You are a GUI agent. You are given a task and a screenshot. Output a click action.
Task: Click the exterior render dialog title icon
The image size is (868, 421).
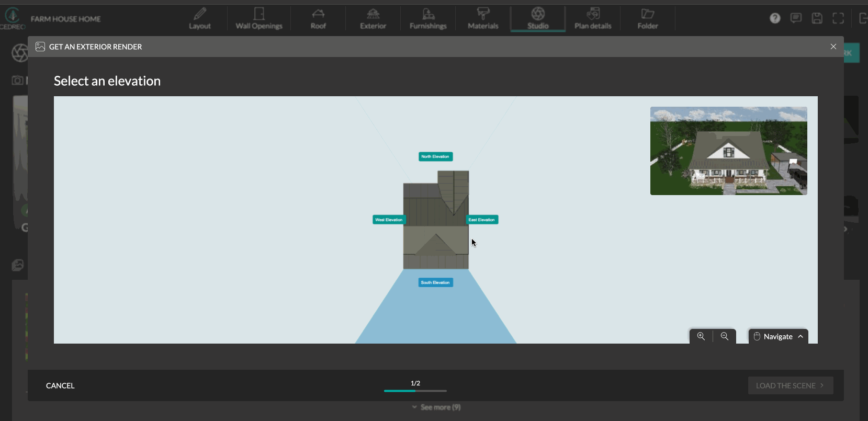click(40, 47)
